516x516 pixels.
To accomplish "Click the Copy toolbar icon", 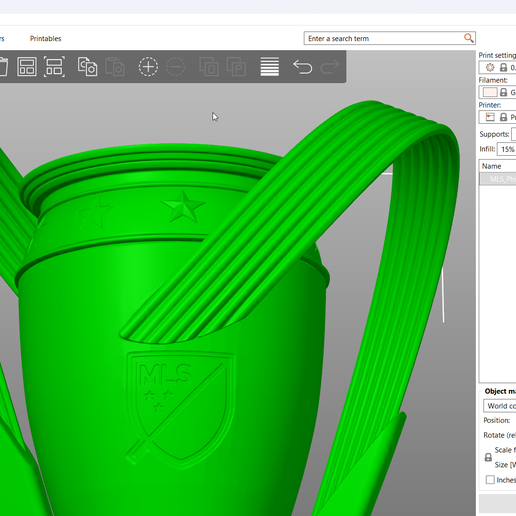I will pos(87,67).
